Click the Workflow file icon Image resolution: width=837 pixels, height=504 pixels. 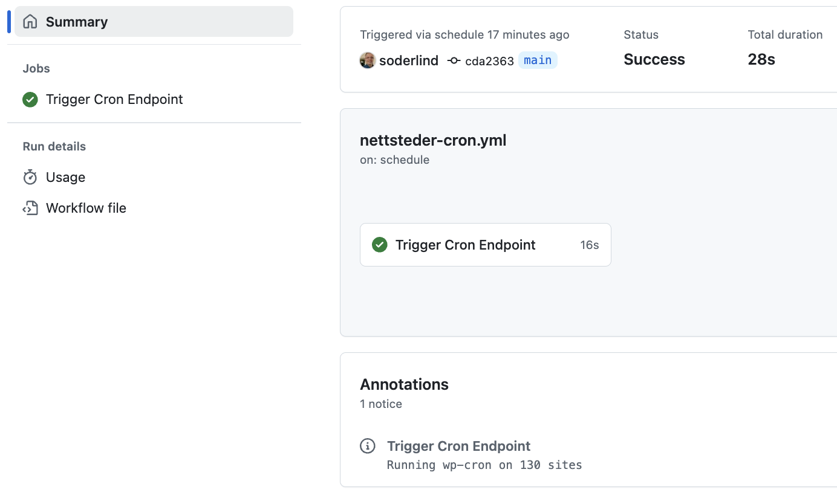[30, 207]
